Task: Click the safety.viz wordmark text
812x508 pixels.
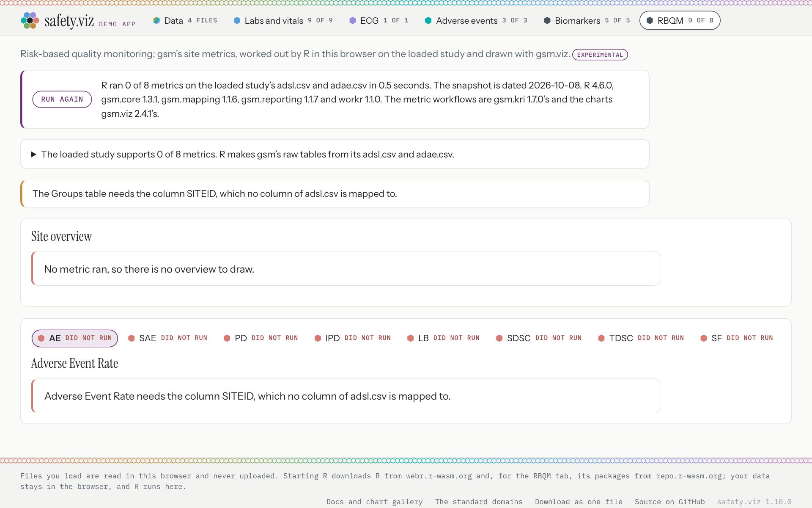Action: tap(69, 21)
